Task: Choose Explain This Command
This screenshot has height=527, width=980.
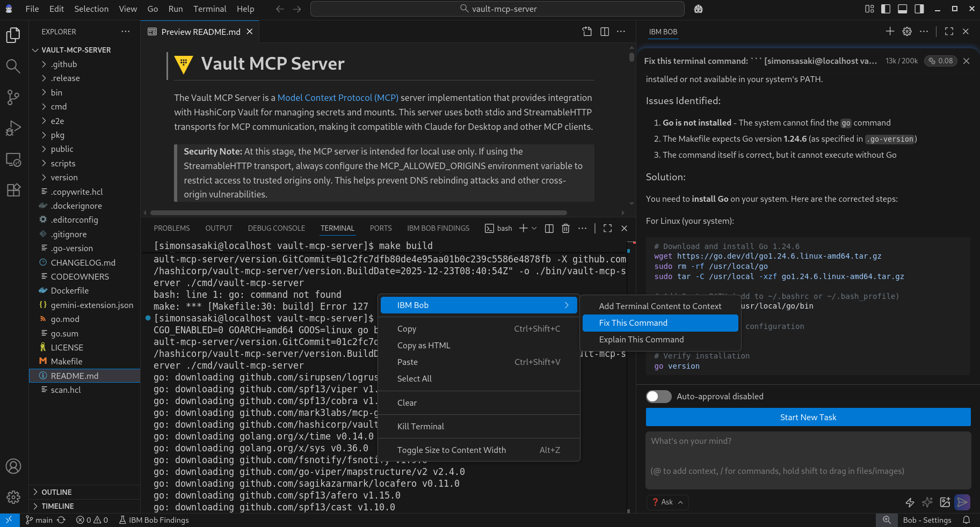Action: [660, 340]
